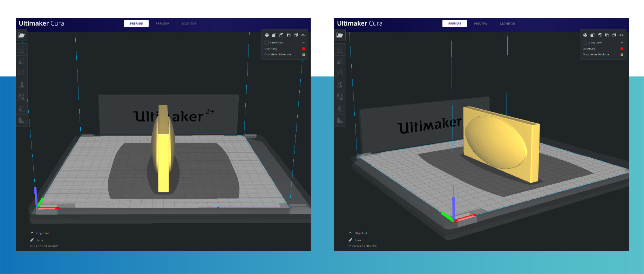This screenshot has height=274, width=644.
Task: Click the red Overhang swatch in left window
Action: [304, 49]
